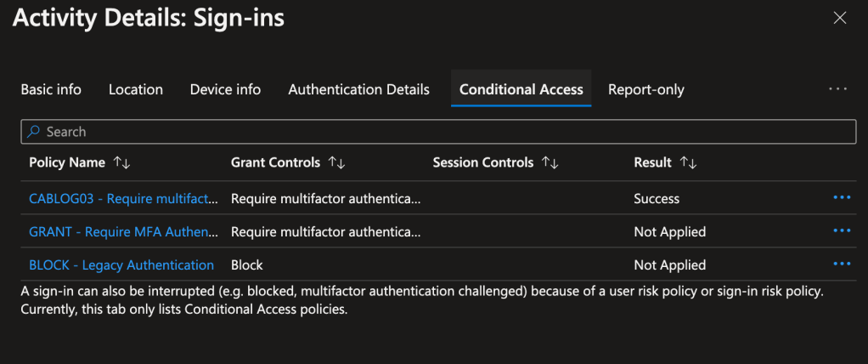Sort by Result column arrows
This screenshot has height=364, width=868.
pos(688,162)
